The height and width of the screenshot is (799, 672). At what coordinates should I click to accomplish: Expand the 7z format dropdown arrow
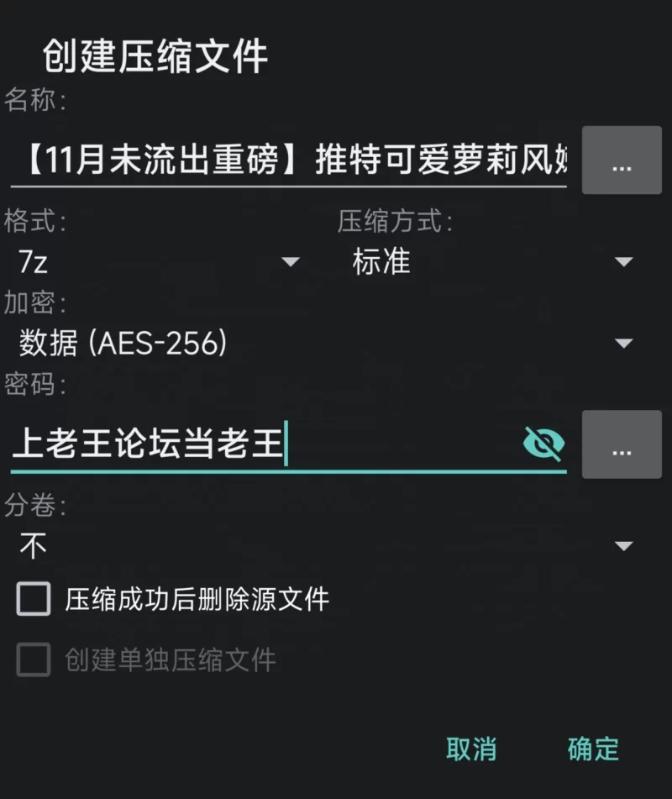pyautogui.click(x=291, y=262)
